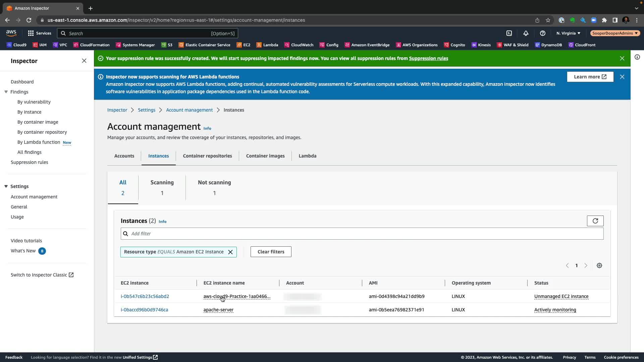The height and width of the screenshot is (362, 644).
Task: Collapse the Settings section
Action: pyautogui.click(x=6, y=186)
